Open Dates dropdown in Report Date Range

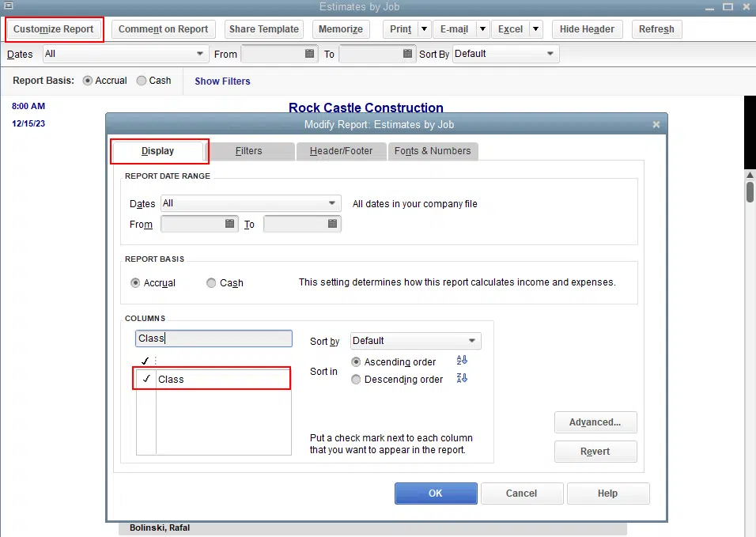331,203
